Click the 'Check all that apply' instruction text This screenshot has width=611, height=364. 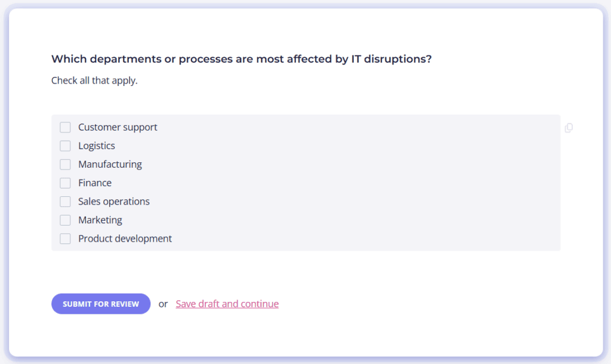(94, 81)
